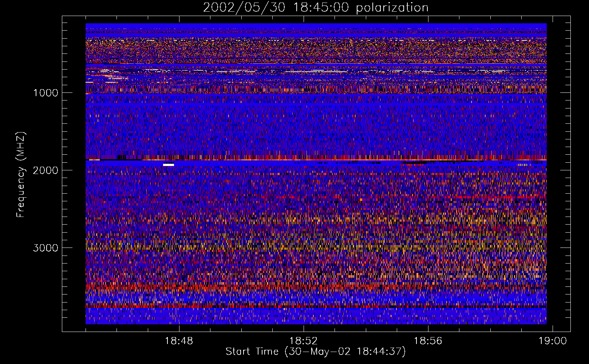Image resolution: width=589 pixels, height=364 pixels.
Task: Select the 2000 frequency tick label
Action: pyautogui.click(x=46, y=170)
